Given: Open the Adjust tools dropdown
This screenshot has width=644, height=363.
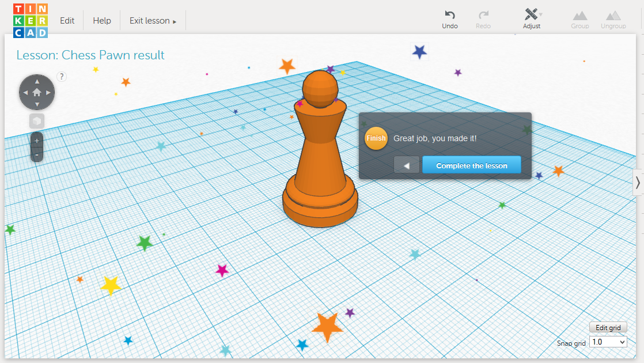Looking at the screenshot, I should (532, 19).
